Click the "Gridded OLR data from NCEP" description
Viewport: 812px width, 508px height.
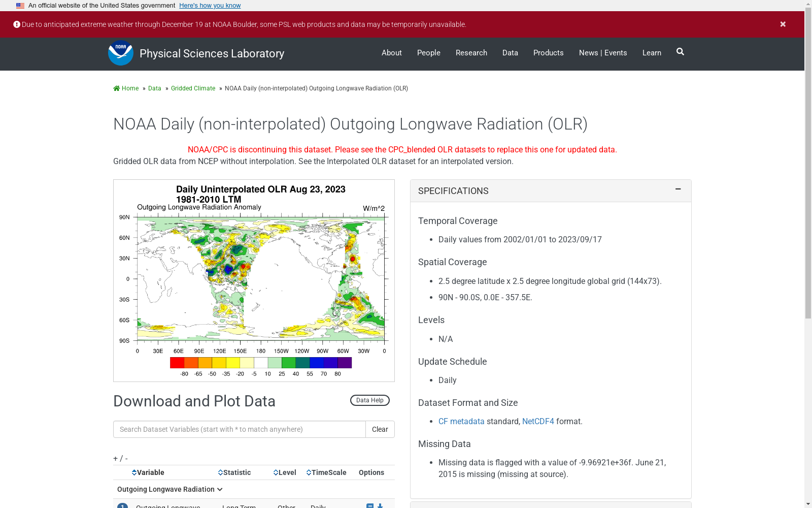[313, 162]
